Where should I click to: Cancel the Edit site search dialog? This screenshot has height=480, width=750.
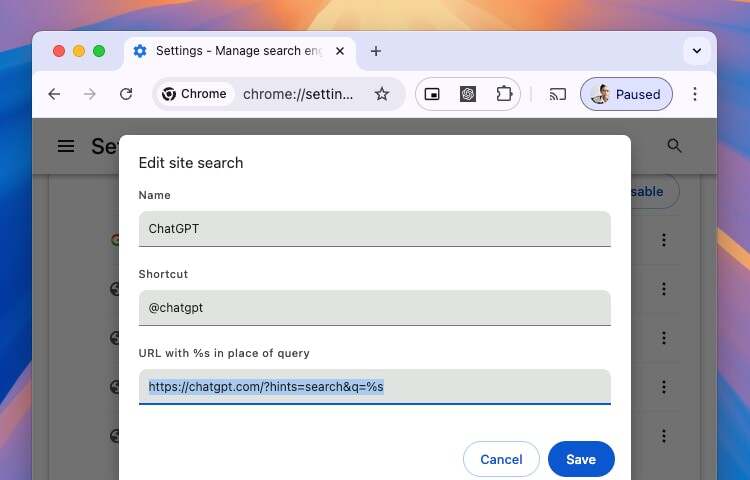point(501,459)
